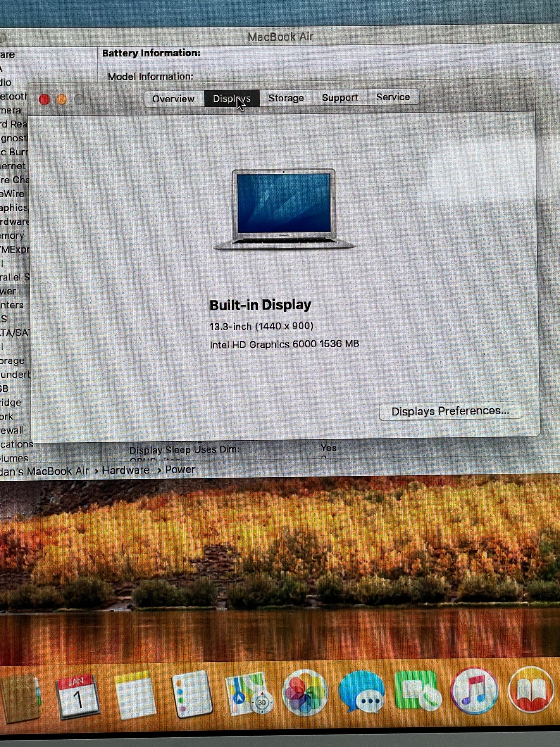Open the Support tab

pos(340,97)
